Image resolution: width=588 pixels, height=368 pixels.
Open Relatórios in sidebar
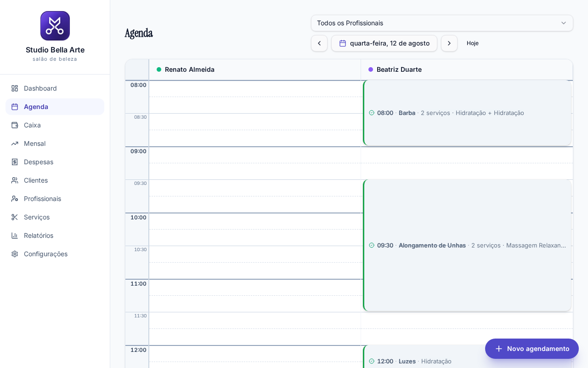tap(55, 236)
